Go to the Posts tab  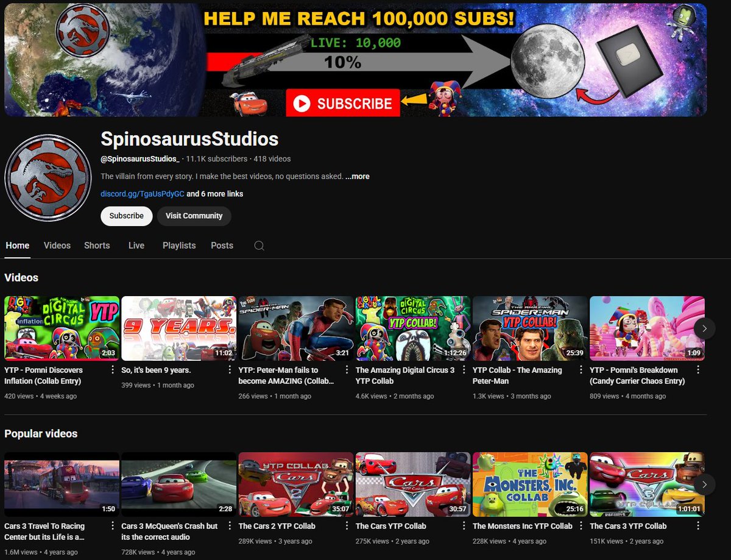point(222,246)
